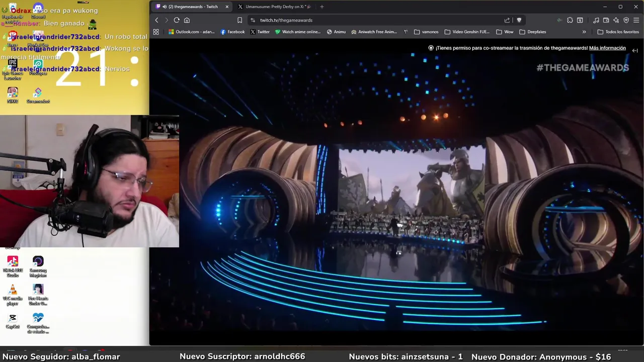Open the Twitter bookmark
This screenshot has width=644, height=362.
(260, 32)
